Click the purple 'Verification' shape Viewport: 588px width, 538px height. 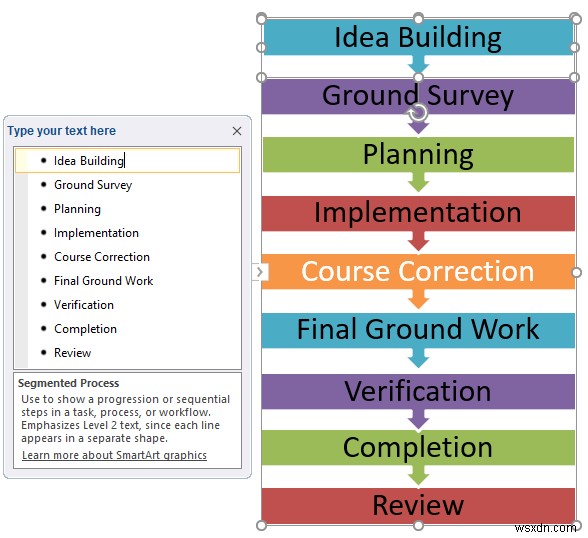coord(418,391)
